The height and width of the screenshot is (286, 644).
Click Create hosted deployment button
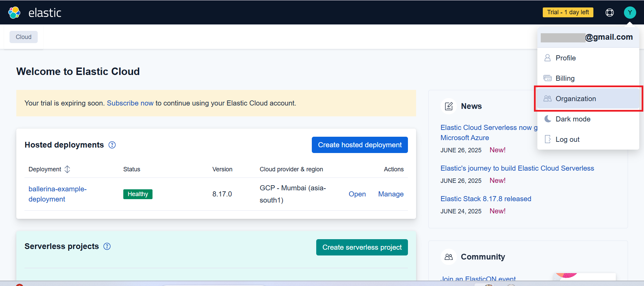pyautogui.click(x=360, y=145)
